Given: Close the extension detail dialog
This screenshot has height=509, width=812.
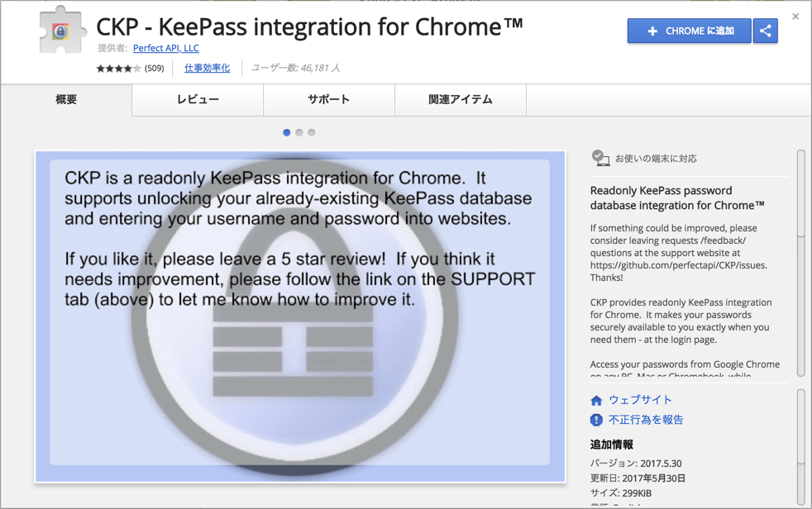Looking at the screenshot, I should [x=795, y=17].
